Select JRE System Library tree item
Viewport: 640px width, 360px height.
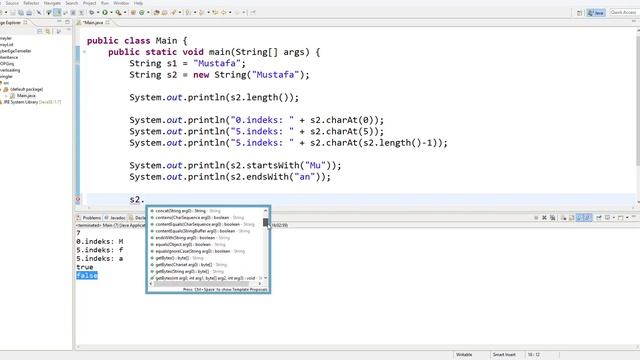[31, 102]
